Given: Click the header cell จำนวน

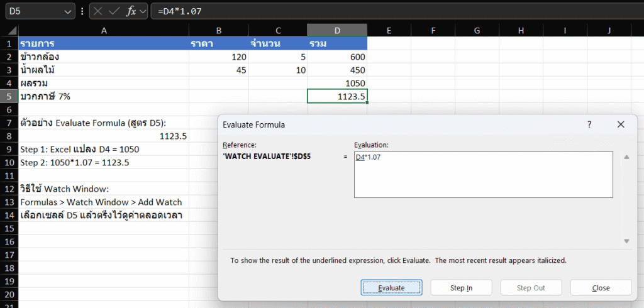Looking at the screenshot, I should point(278,43).
